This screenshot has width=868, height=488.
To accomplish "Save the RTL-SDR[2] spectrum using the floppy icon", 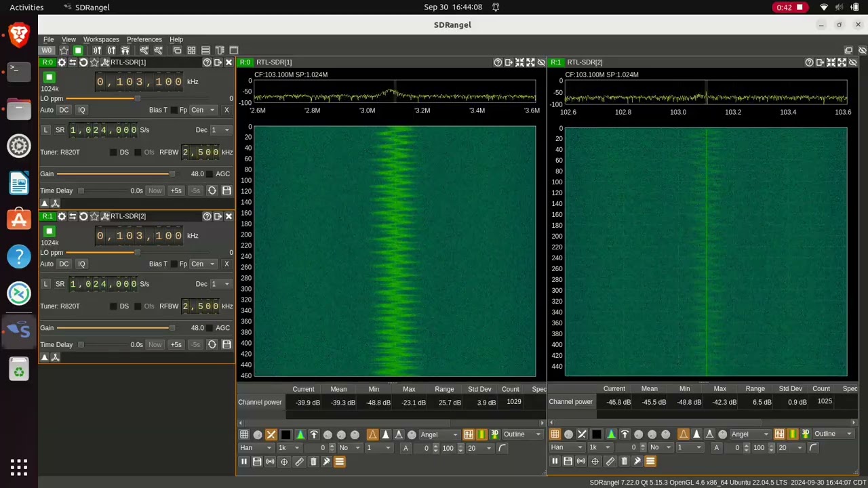I will tap(568, 461).
